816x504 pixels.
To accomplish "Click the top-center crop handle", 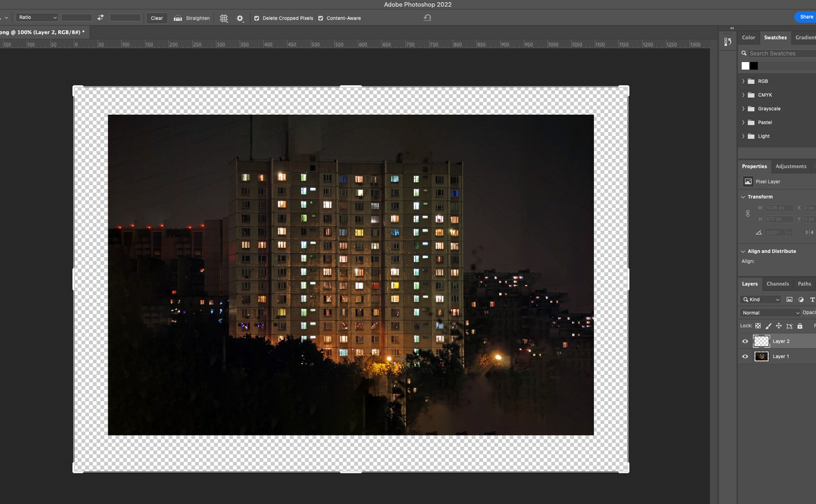I will (351, 86).
